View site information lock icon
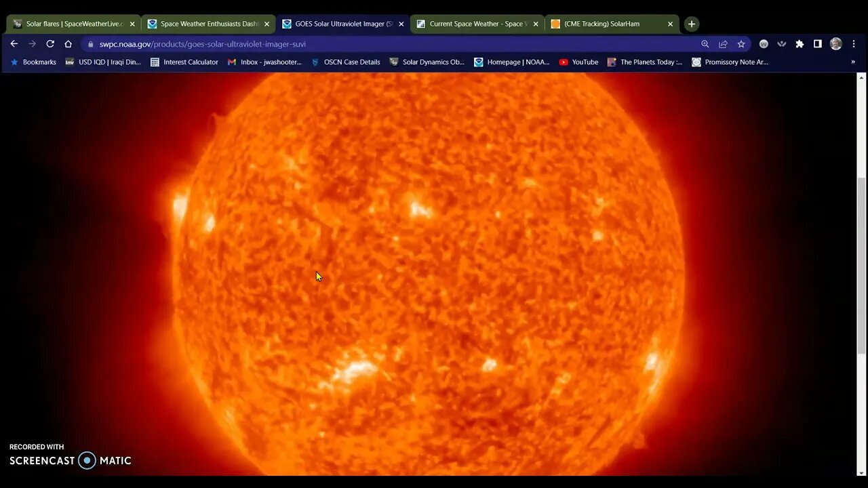The width and height of the screenshot is (868, 488). coord(90,44)
